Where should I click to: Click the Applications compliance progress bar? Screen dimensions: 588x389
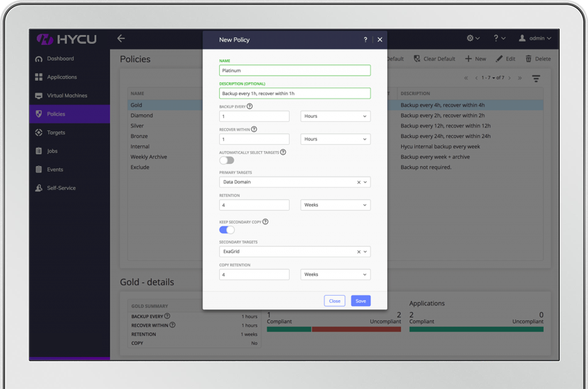point(476,329)
